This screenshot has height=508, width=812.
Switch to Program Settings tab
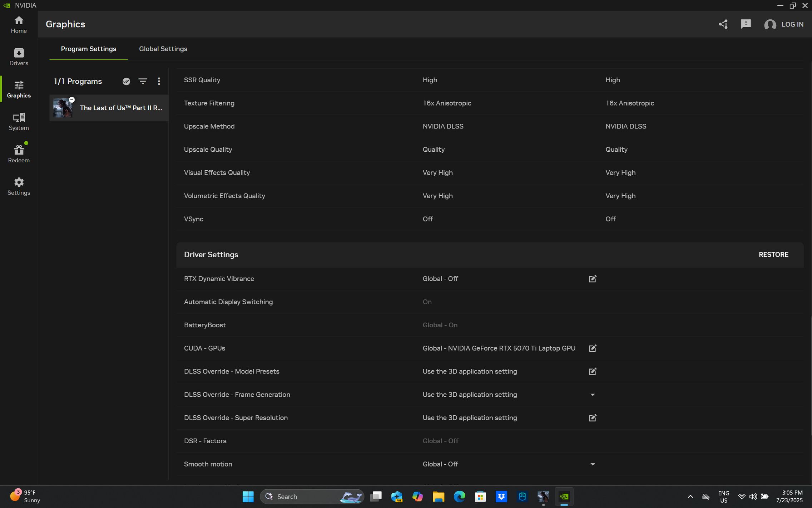89,49
